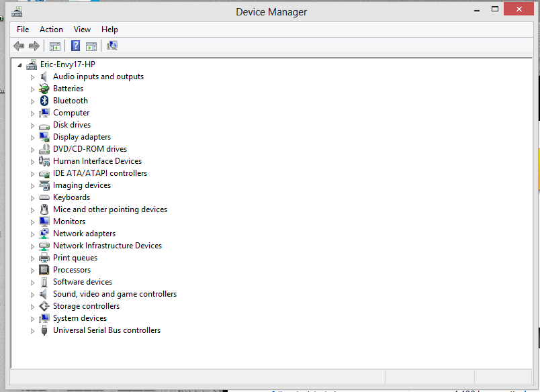
Task: Click the Bluetooth category icon
Action: pos(44,101)
